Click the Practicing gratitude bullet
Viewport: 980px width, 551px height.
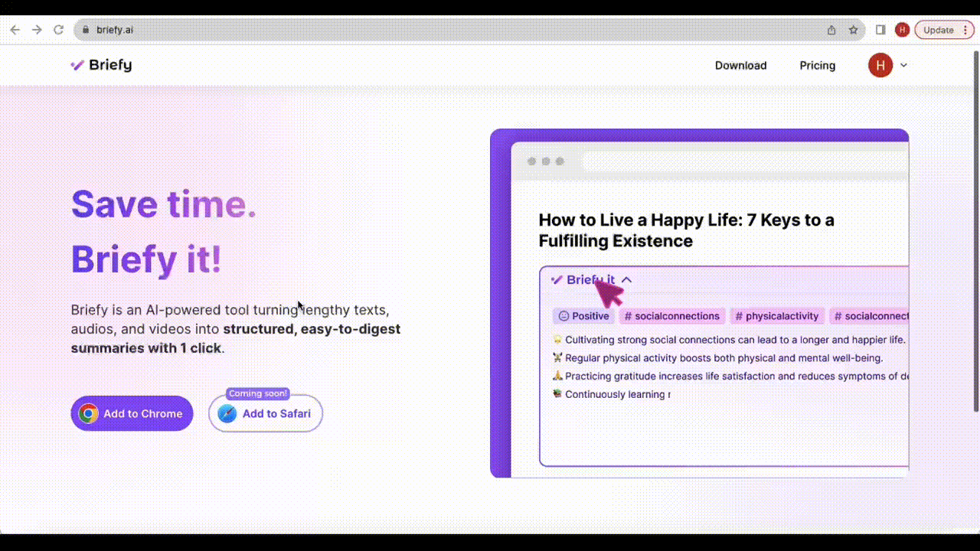click(x=730, y=377)
